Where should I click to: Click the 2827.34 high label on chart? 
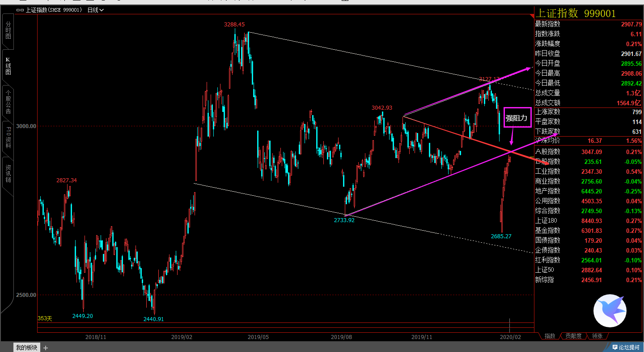coord(67,180)
